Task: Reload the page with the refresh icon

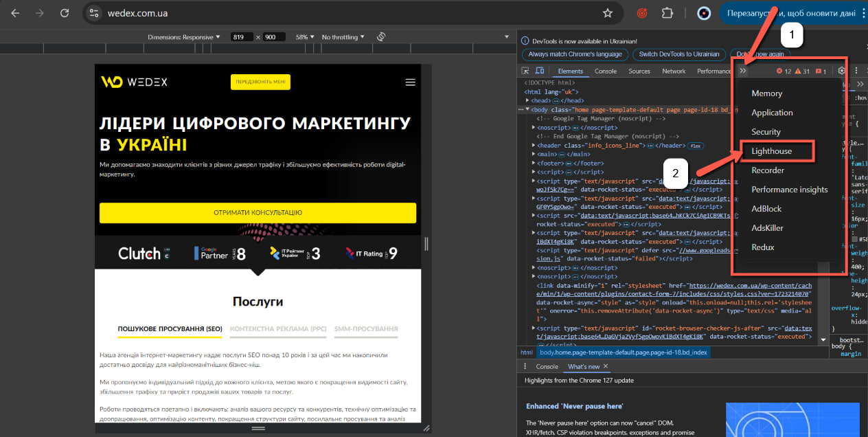Action: tap(65, 13)
